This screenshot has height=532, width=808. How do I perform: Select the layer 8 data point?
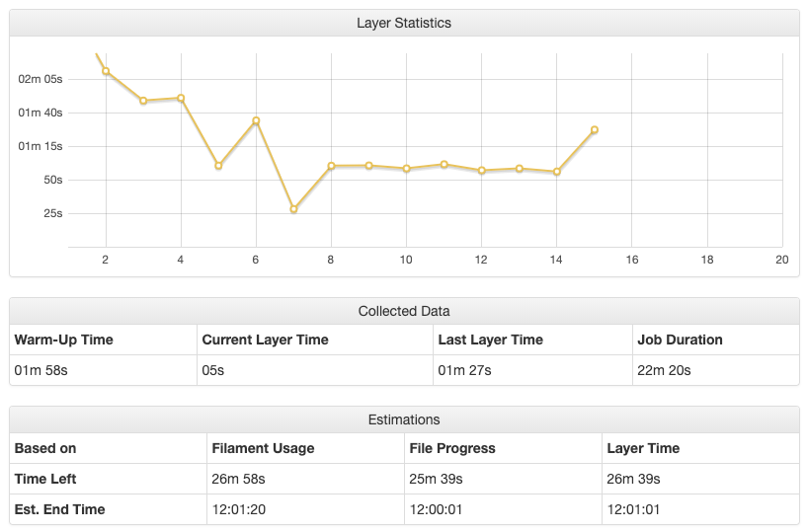click(x=331, y=166)
